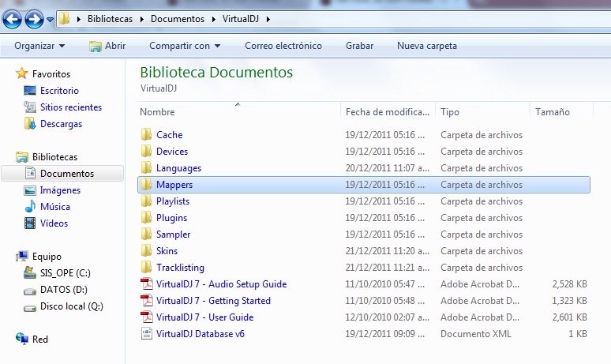611x364 pixels.
Task: Click the Playlists folder icon
Action: pyautogui.click(x=146, y=201)
